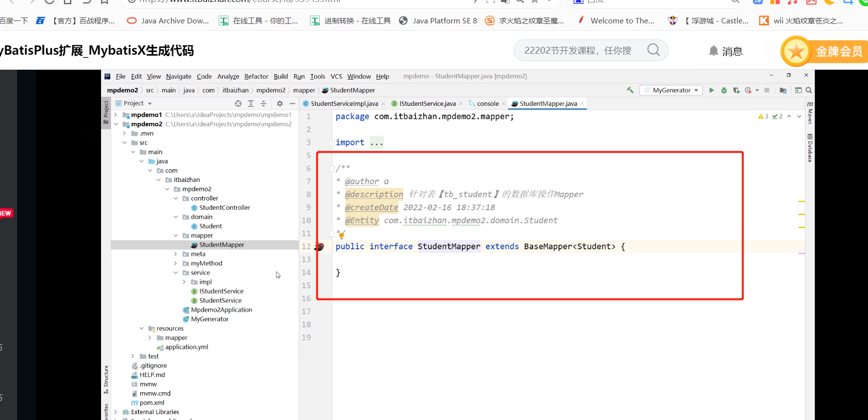Select StudentController in the project tree
The height and width of the screenshot is (420, 868).
tap(220, 207)
